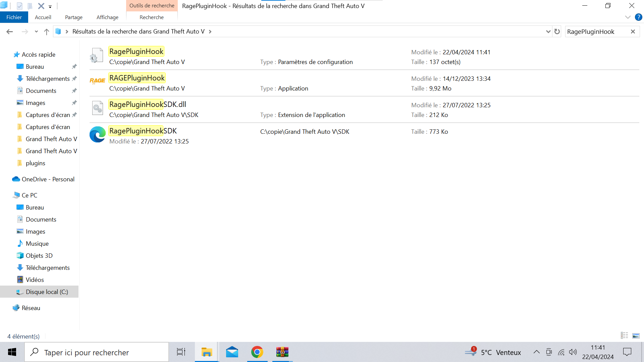Expand the address bar history dropdown

(x=548, y=32)
